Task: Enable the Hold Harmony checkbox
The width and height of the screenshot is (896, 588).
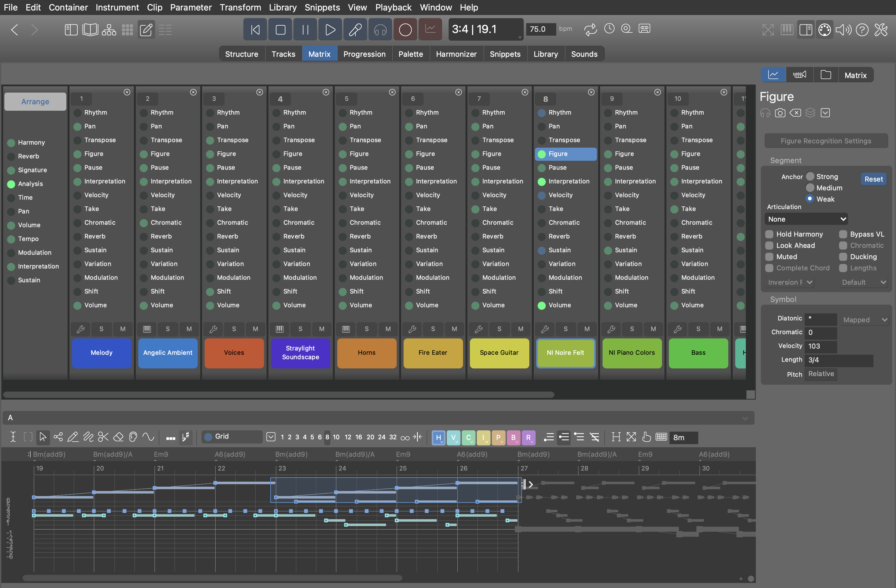Action: click(770, 234)
